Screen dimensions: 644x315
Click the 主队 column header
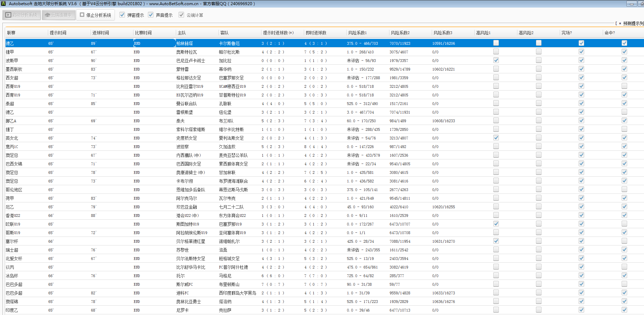182,33
